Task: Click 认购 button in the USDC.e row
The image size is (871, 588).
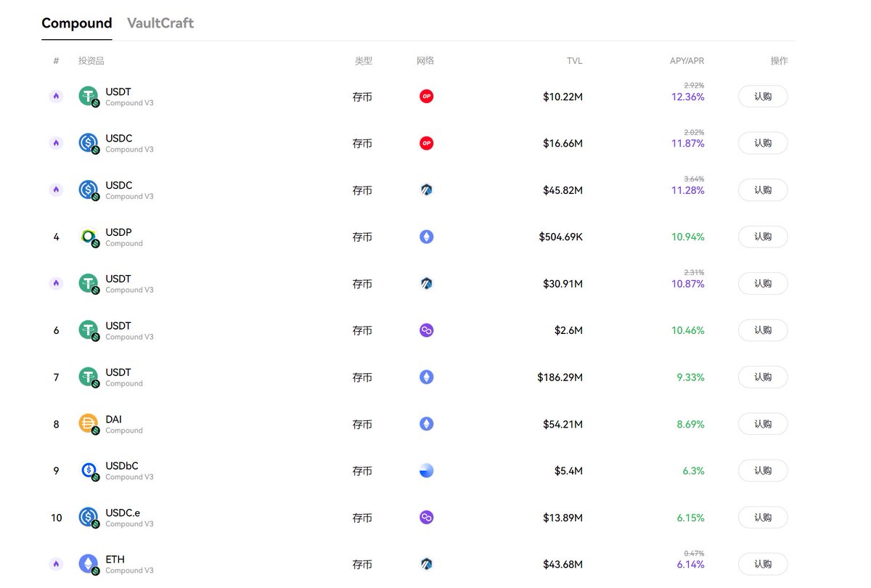Action: tap(763, 518)
